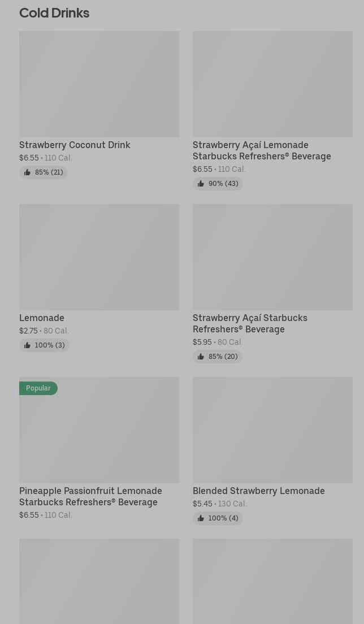Click thumbs-up icon under Strawberry Coconut Drink
Viewport: 364px width, 624px height.
click(27, 172)
